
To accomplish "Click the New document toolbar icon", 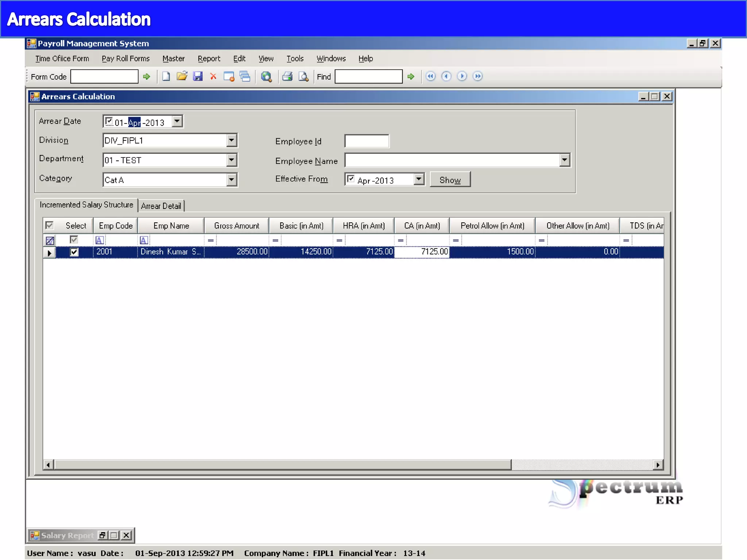I will click(166, 77).
